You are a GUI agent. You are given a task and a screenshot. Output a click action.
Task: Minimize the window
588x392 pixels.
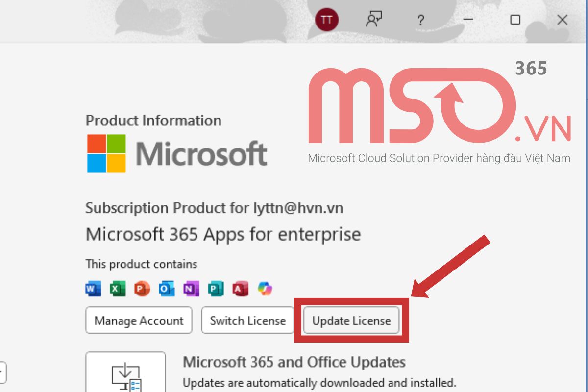pos(468,20)
